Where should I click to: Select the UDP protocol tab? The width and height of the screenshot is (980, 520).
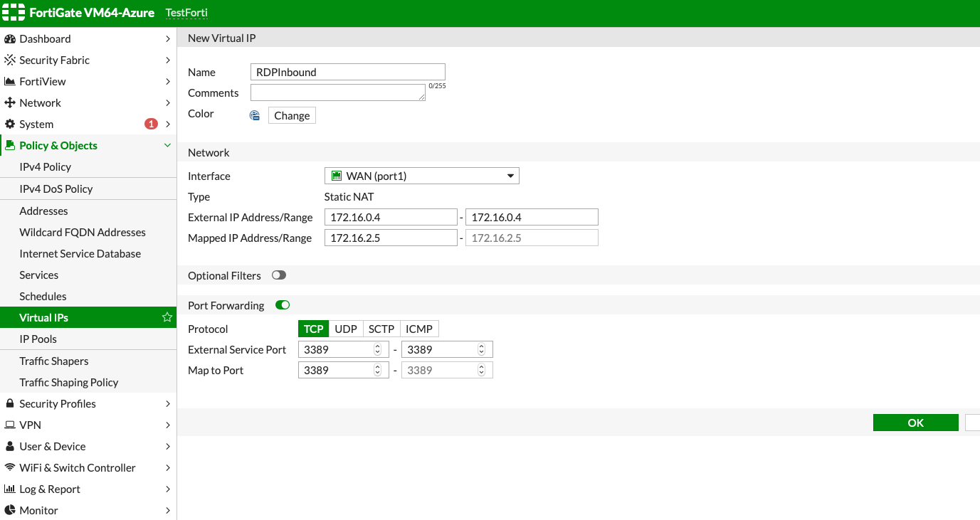click(345, 329)
